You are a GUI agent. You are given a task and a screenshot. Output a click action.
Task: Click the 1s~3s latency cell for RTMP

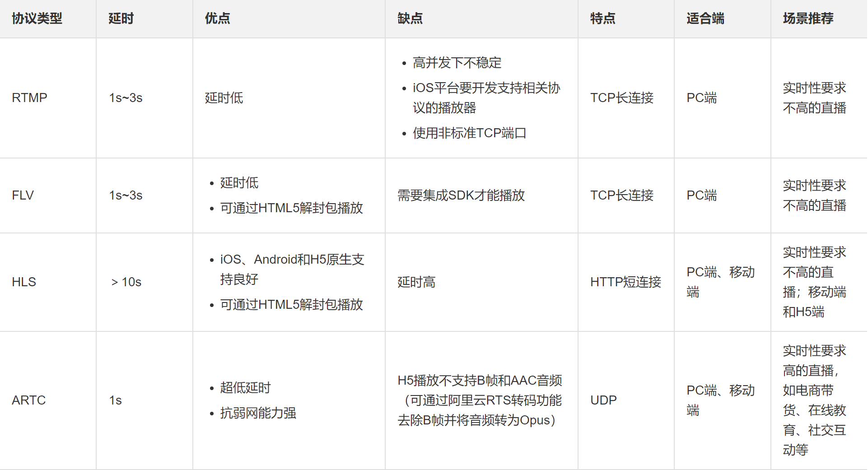click(125, 98)
